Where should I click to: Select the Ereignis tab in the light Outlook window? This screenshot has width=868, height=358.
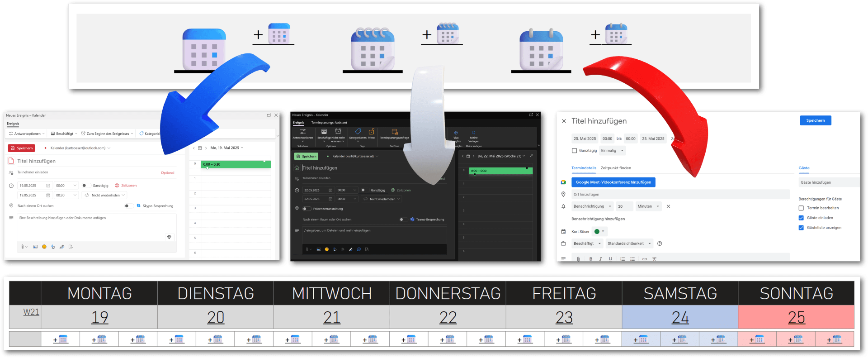[x=13, y=124]
